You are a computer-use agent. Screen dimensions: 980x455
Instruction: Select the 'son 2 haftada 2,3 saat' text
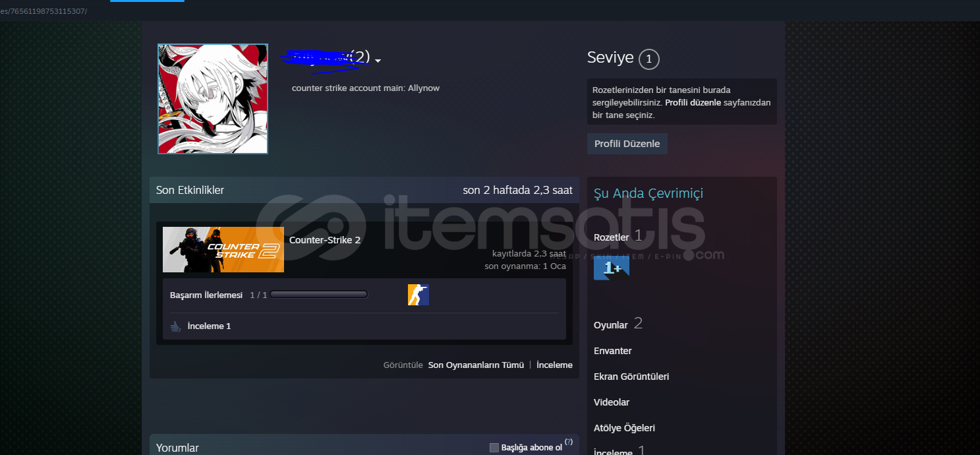point(517,190)
